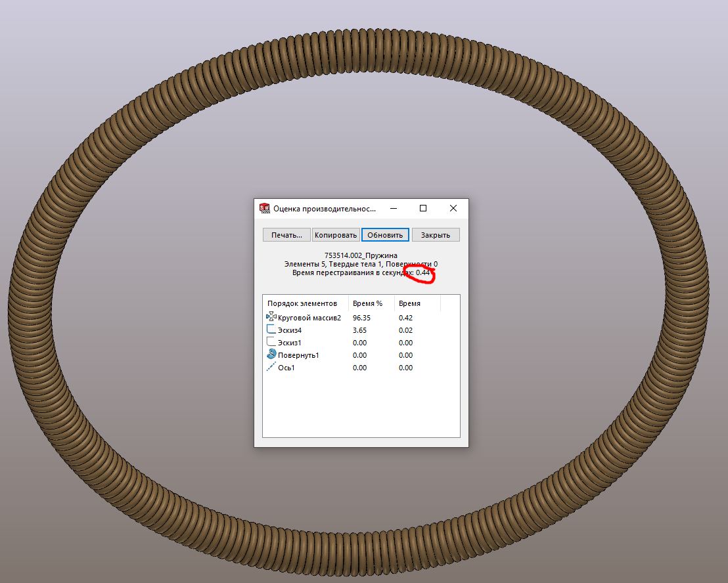Click the SolidWorks icon in dialog title bar

pos(265,208)
